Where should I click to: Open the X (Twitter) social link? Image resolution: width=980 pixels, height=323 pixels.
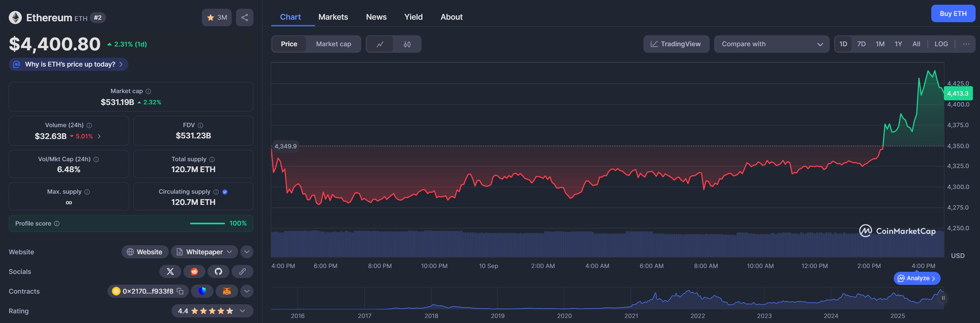[170, 271]
